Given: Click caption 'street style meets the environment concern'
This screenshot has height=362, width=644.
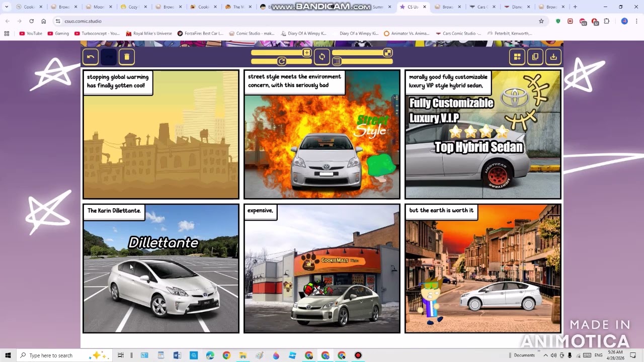Looking at the screenshot, I should [295, 82].
